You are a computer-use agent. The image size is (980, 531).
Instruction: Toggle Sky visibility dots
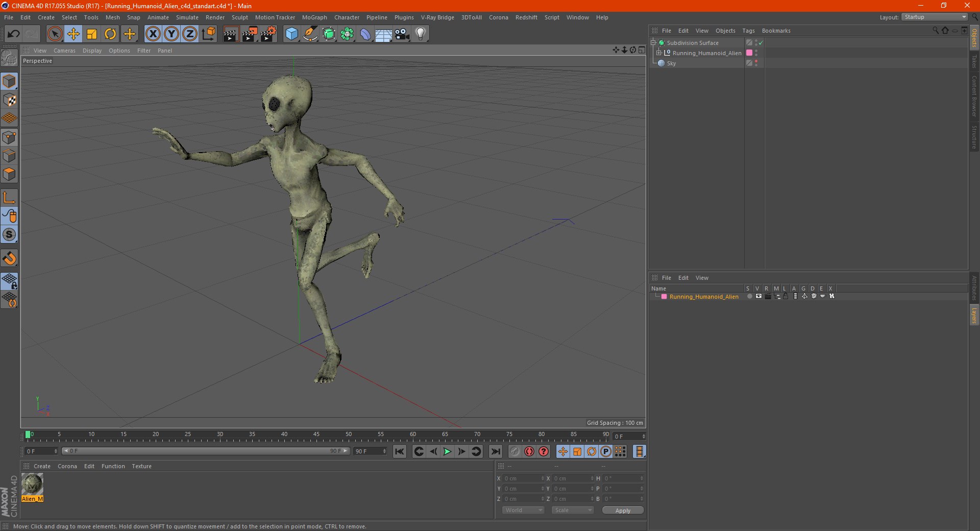tap(756, 63)
